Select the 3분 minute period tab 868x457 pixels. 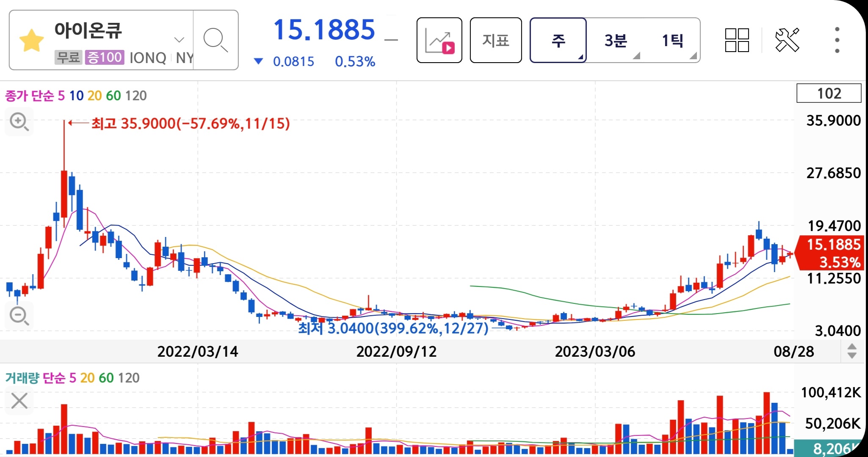615,41
